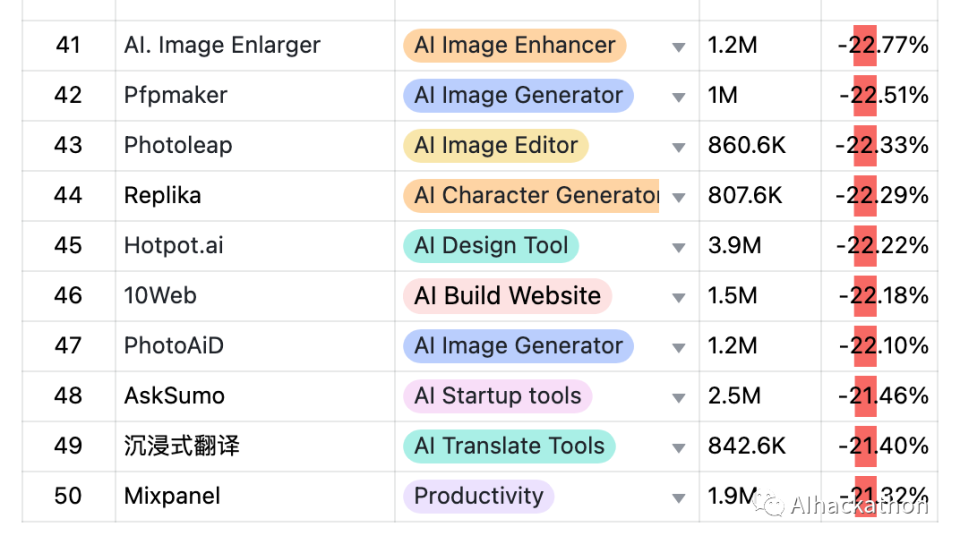The width and height of the screenshot is (960, 544).
Task: Expand AskSumo category dropdown arrow
Action: tap(679, 397)
